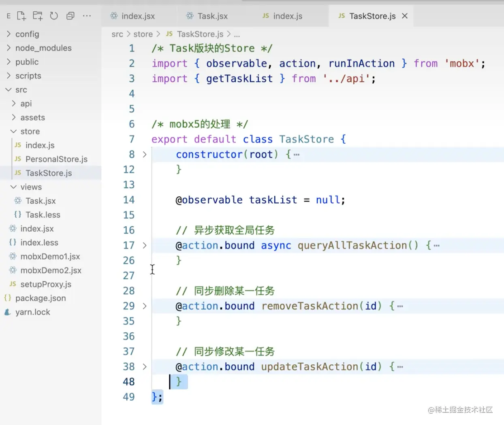Open mobxDemo1.jsx file

click(x=51, y=256)
